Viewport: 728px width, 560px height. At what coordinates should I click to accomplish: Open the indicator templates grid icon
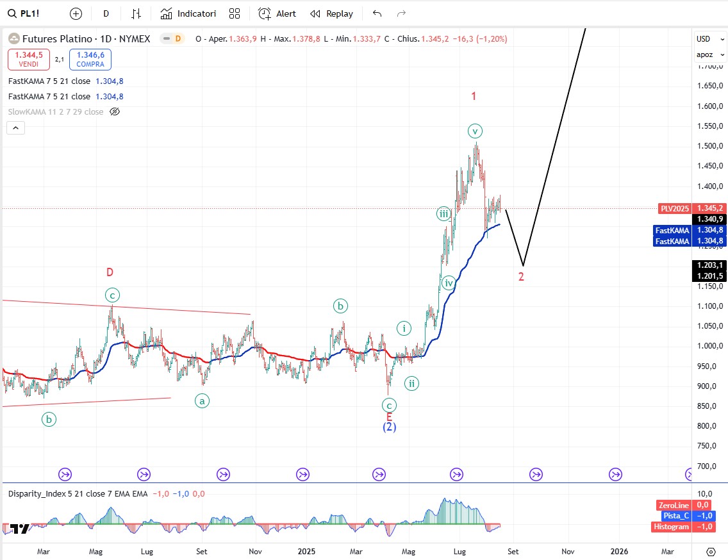pos(235,13)
